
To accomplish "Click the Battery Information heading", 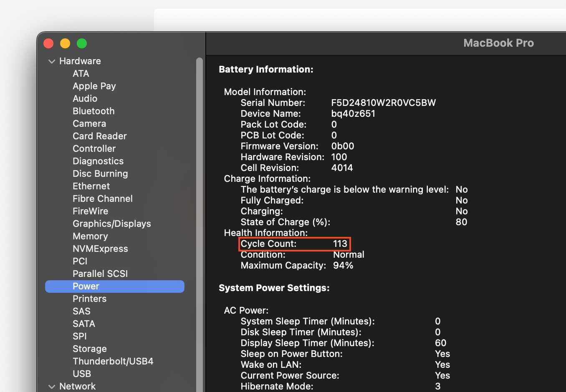I will [x=266, y=69].
